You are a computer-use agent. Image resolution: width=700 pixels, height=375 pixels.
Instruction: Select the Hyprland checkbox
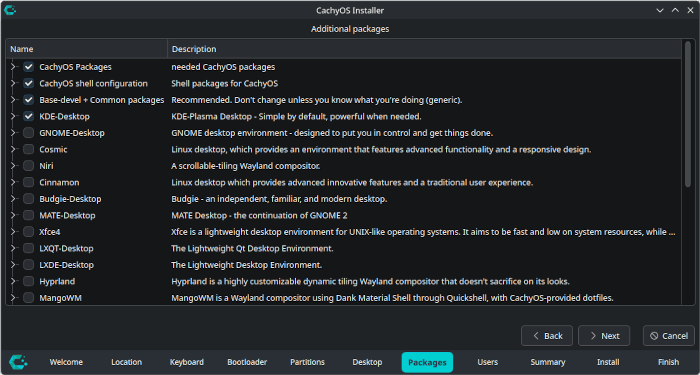tap(29, 281)
